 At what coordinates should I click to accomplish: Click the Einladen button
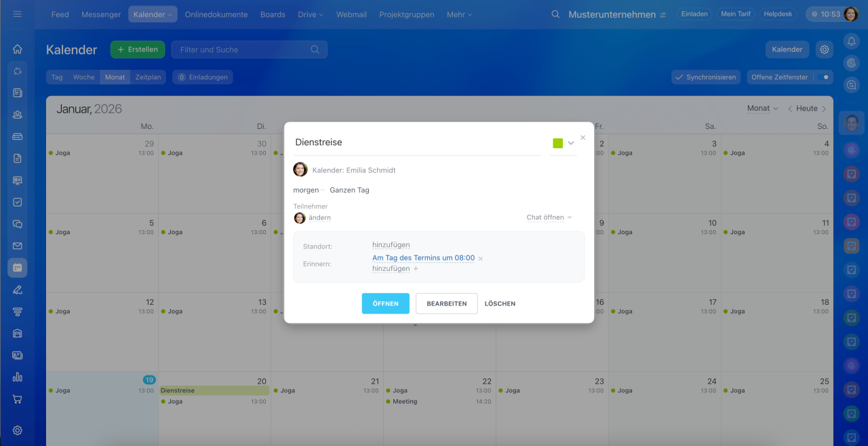[694, 14]
